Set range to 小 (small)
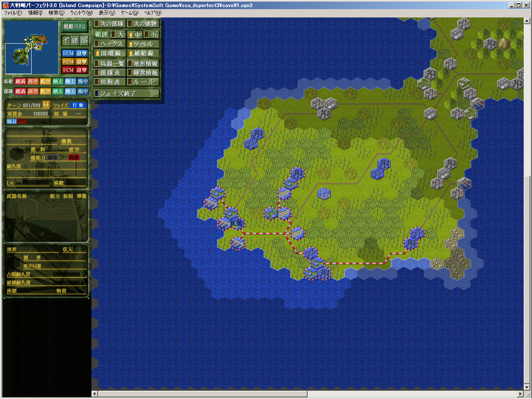Viewport: 532px width, 399px height. coord(151,34)
